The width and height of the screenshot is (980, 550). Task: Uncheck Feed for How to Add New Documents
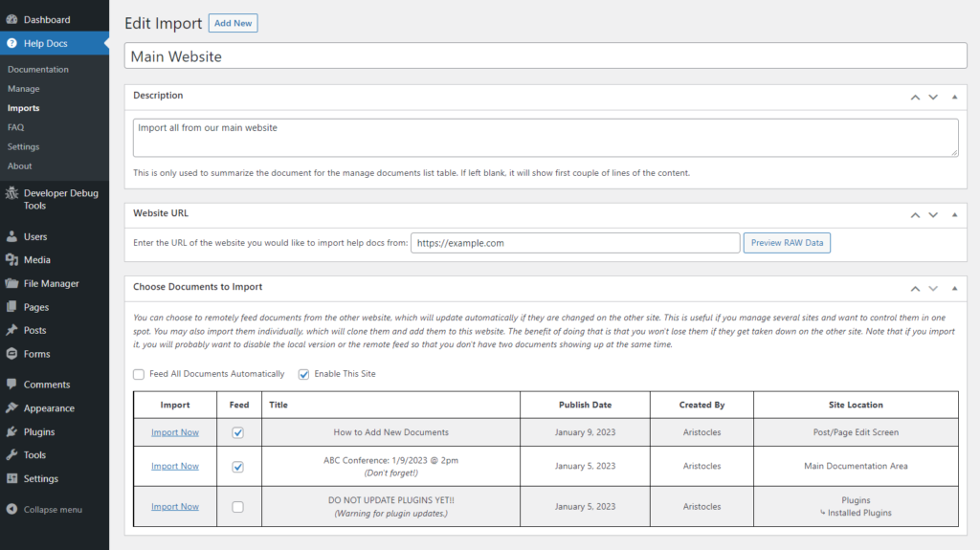coord(238,432)
